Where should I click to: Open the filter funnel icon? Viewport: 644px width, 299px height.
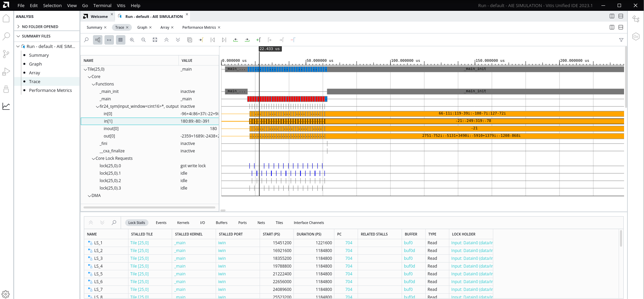621,40
